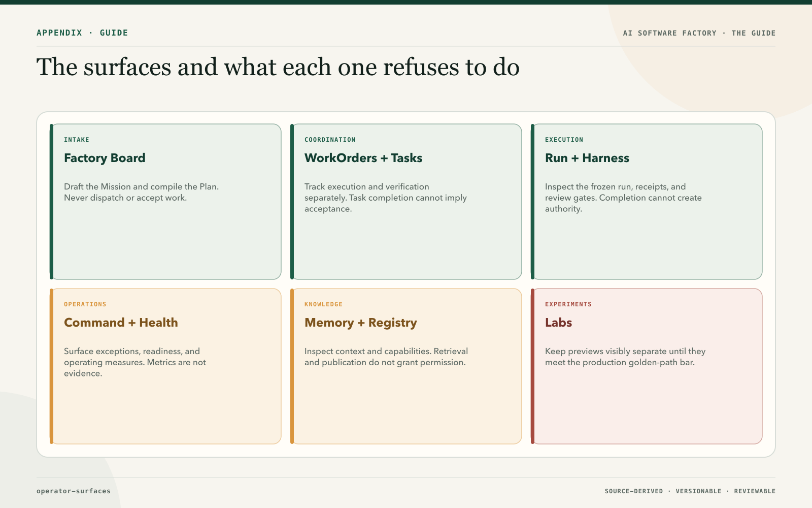The width and height of the screenshot is (812, 508).
Task: Click the "Draft the Mission and compile" description
Action: pos(142,192)
